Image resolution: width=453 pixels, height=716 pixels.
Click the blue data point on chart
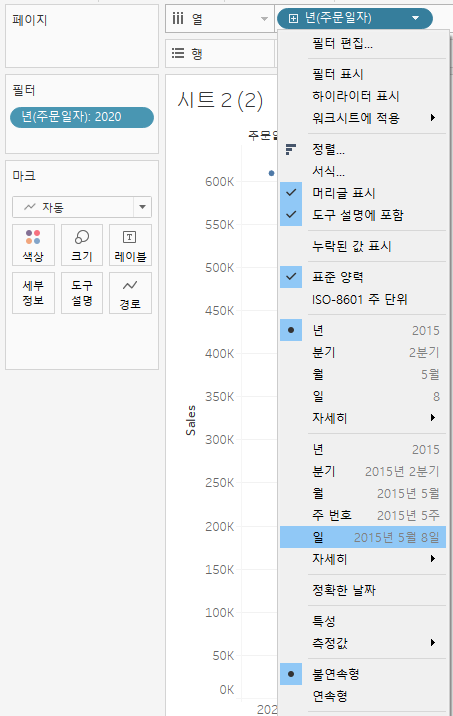click(271, 173)
